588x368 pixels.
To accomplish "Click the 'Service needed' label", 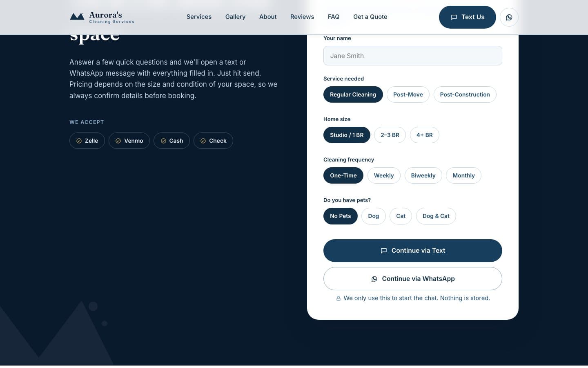I will [343, 79].
